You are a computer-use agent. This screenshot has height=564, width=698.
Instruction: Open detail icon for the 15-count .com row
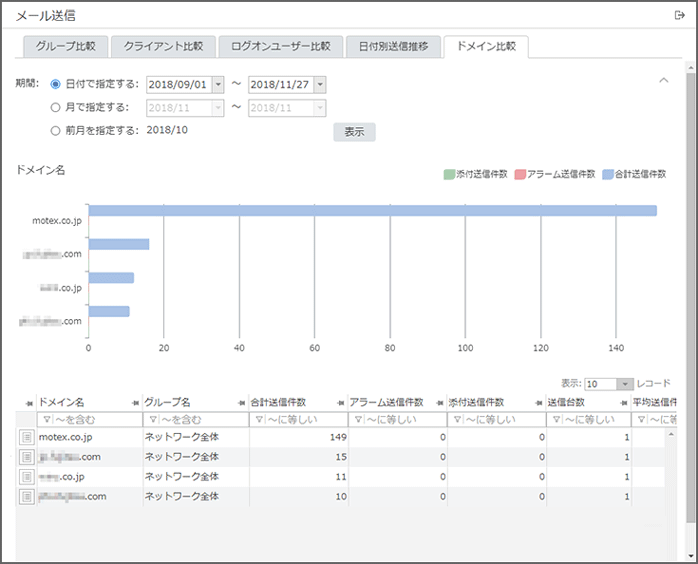pyautogui.click(x=27, y=457)
